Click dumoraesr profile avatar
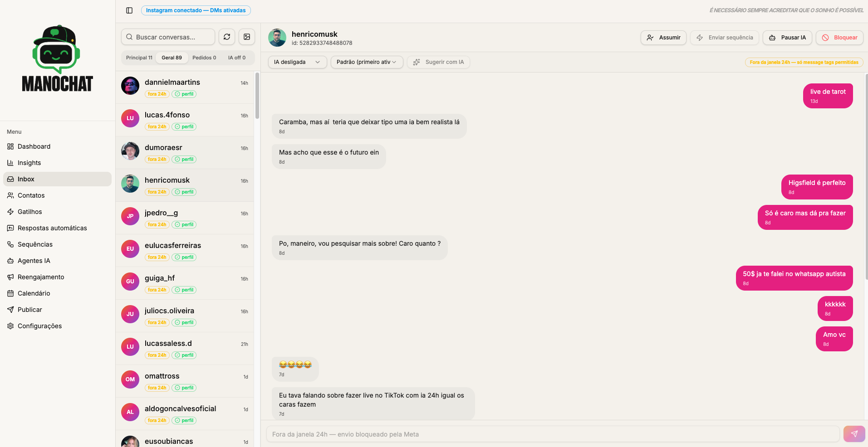Image resolution: width=868 pixels, height=447 pixels. [130, 151]
